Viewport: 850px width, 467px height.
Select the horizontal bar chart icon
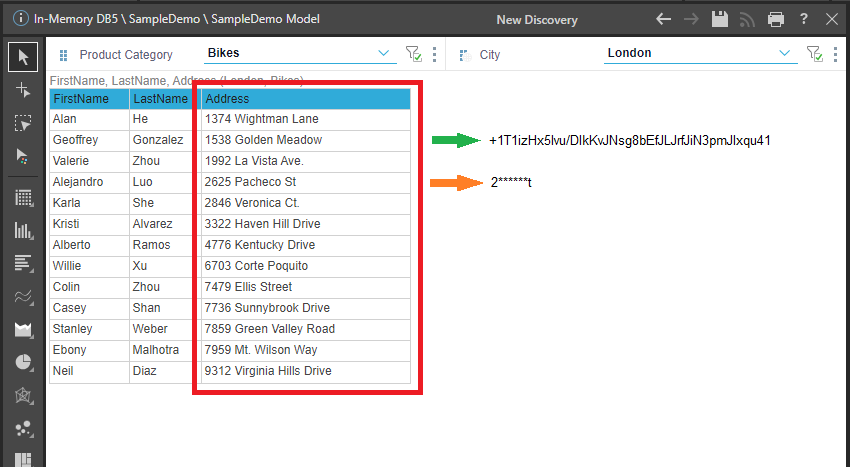click(x=23, y=263)
